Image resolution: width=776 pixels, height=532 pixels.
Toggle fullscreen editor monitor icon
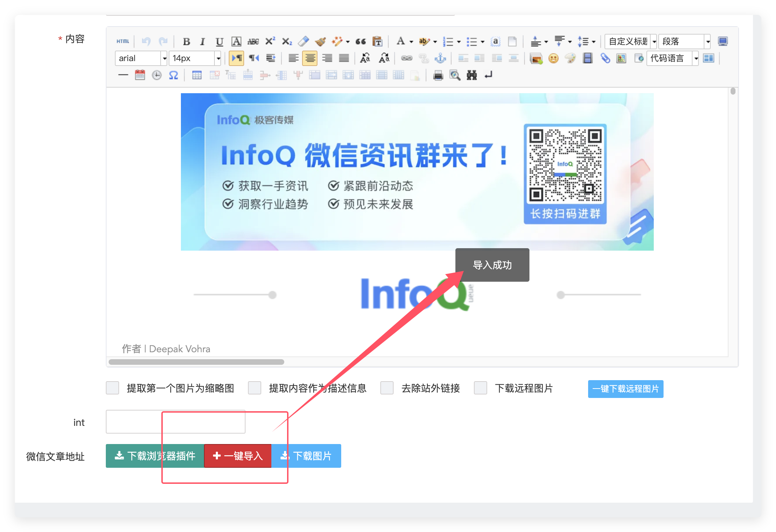(x=723, y=42)
